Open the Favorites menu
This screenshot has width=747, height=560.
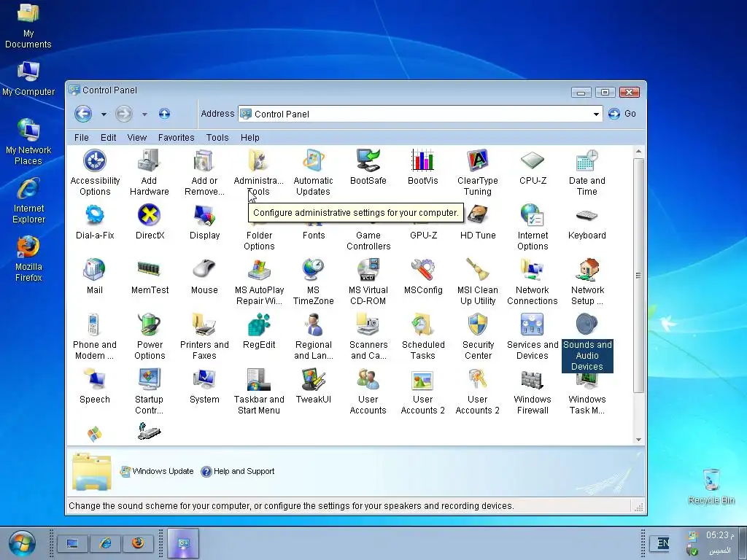click(177, 138)
